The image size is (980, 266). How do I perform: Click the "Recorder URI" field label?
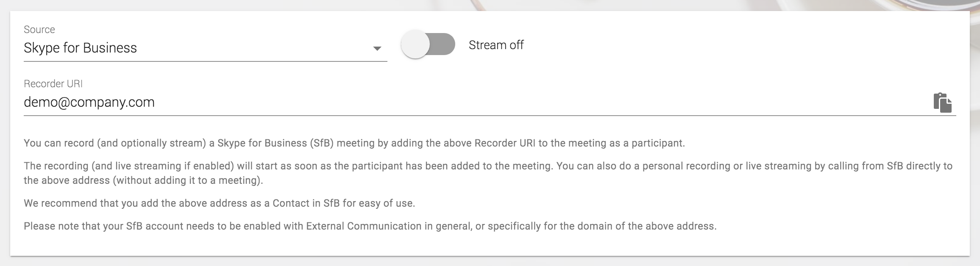click(53, 84)
